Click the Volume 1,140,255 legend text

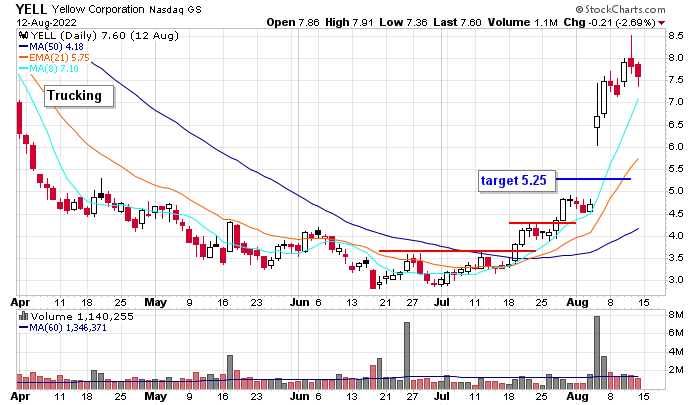coord(82,317)
